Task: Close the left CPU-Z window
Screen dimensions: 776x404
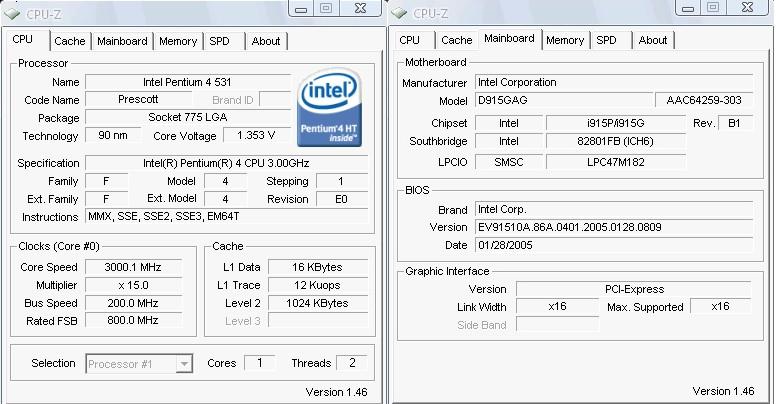Action: click(x=361, y=8)
